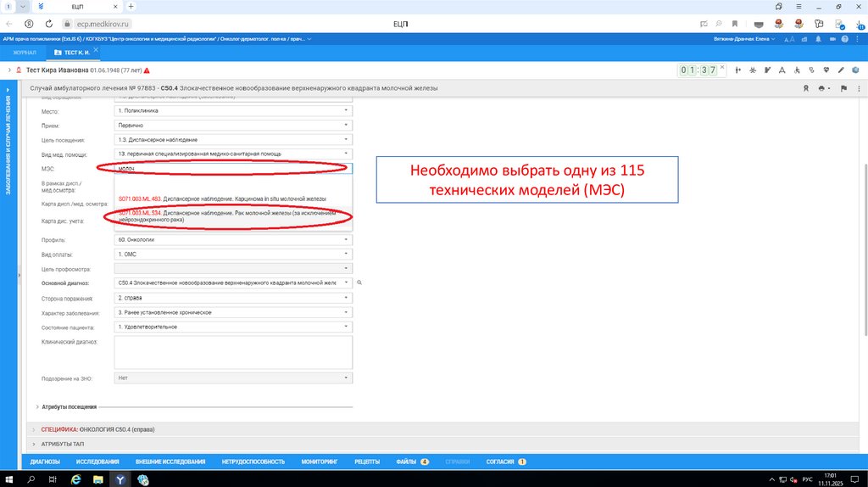Open File Explorer from taskbar

98,480
